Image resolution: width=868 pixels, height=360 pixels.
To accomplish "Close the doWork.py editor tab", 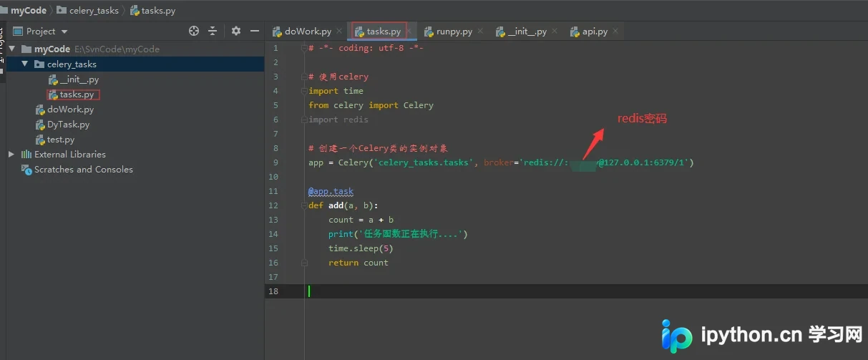I will 339,31.
